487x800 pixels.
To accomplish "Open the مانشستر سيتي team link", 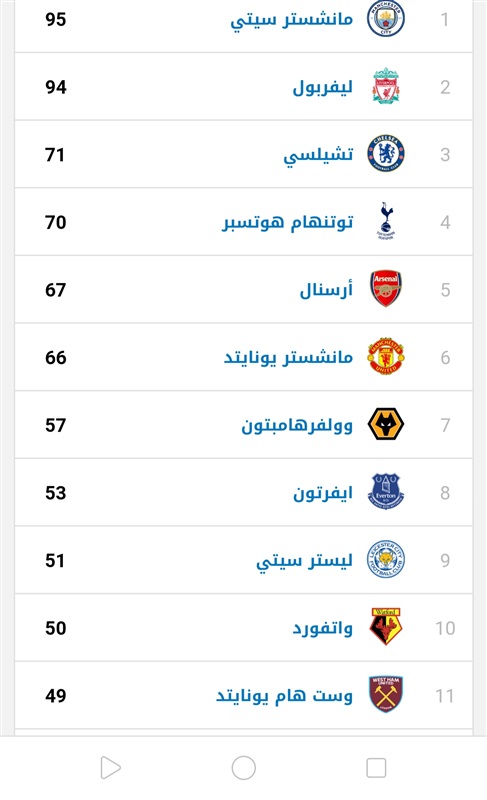I will tap(291, 20).
